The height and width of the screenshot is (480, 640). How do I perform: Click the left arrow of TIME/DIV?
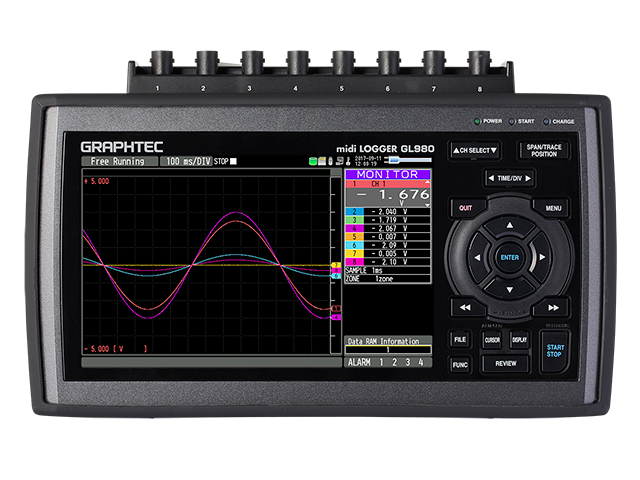(x=491, y=178)
